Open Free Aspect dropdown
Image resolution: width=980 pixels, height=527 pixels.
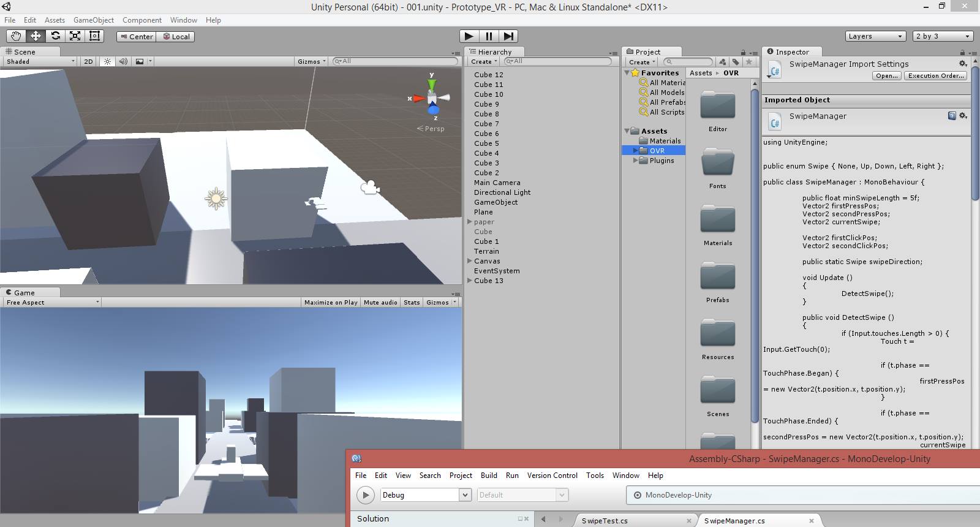point(52,302)
